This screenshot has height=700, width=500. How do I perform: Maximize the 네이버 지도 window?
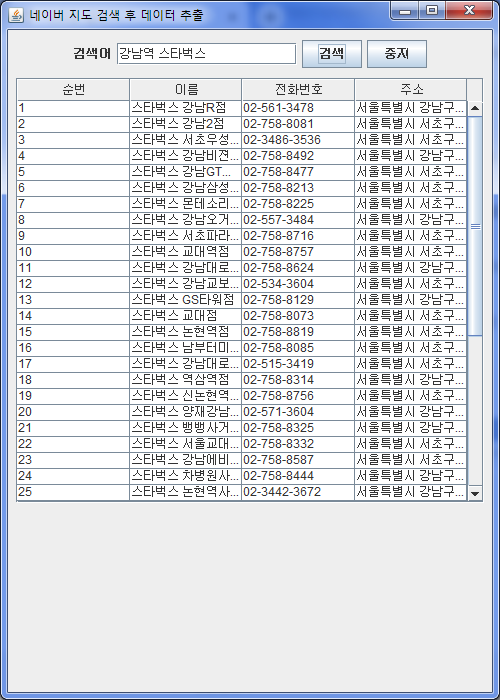(x=432, y=11)
